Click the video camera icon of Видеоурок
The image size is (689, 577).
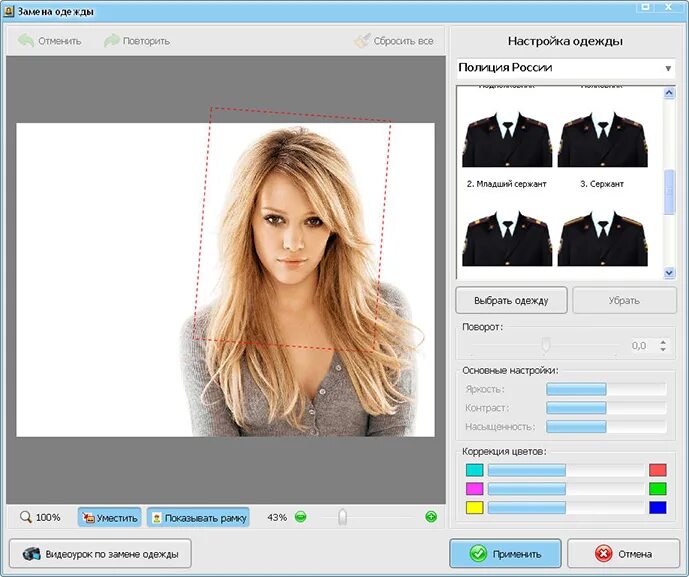pyautogui.click(x=32, y=554)
